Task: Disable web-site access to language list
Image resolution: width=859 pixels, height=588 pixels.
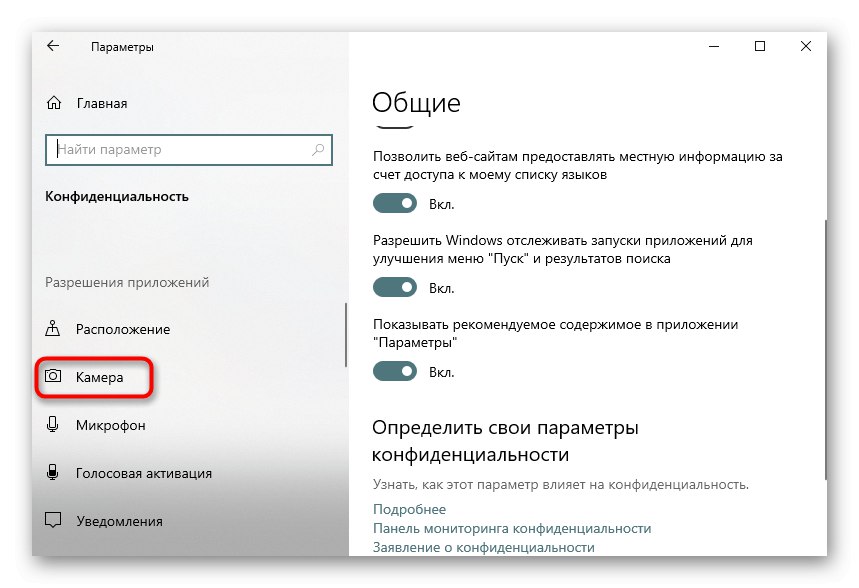Action: [x=394, y=202]
